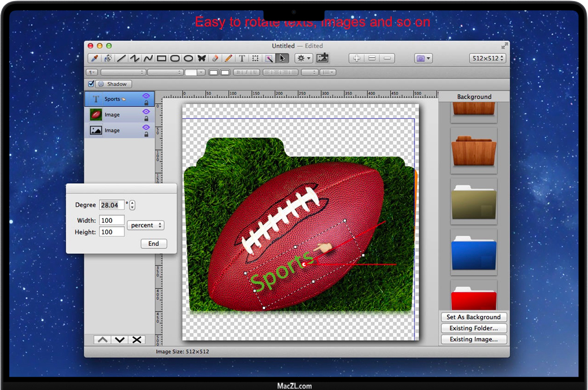Click the Set As Background button
This screenshot has width=588, height=390.
coord(474,317)
